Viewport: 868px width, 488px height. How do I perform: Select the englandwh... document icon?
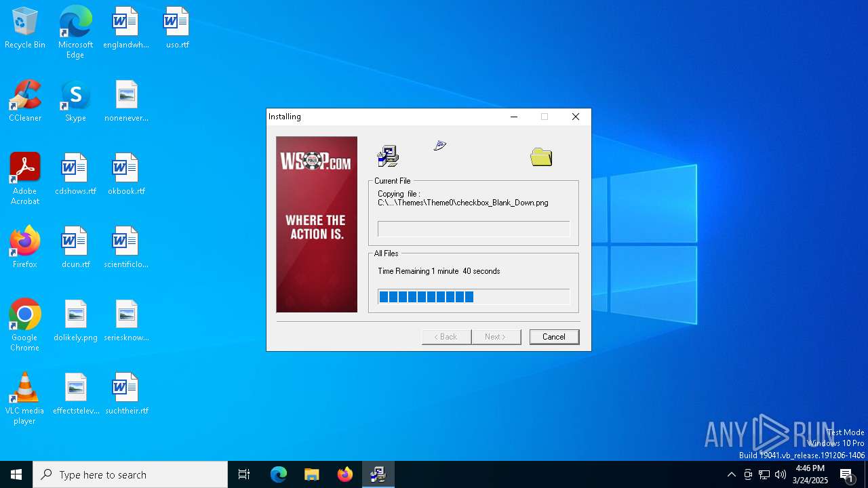pyautogui.click(x=125, y=28)
